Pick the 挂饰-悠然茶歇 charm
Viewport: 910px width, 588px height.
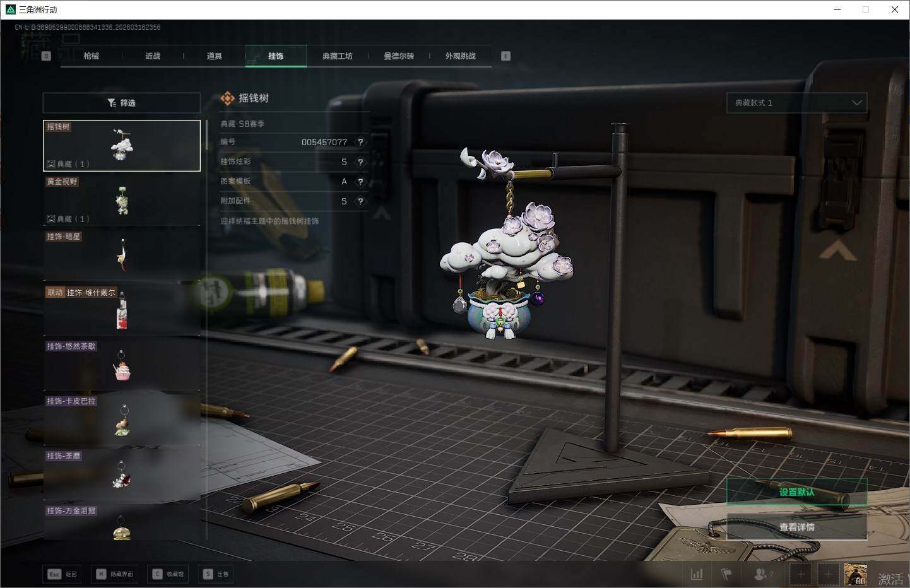pyautogui.click(x=122, y=365)
